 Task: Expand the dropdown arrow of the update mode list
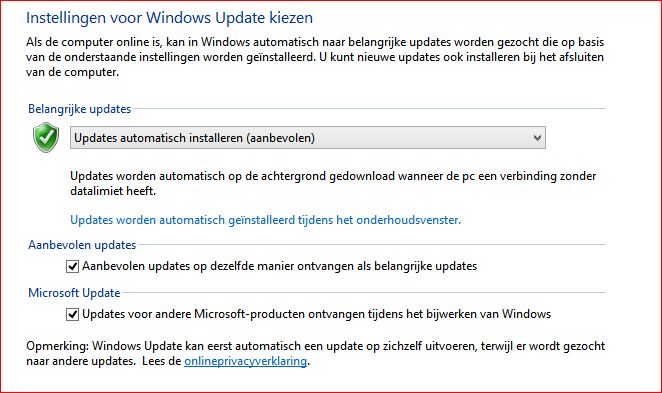coord(537,138)
